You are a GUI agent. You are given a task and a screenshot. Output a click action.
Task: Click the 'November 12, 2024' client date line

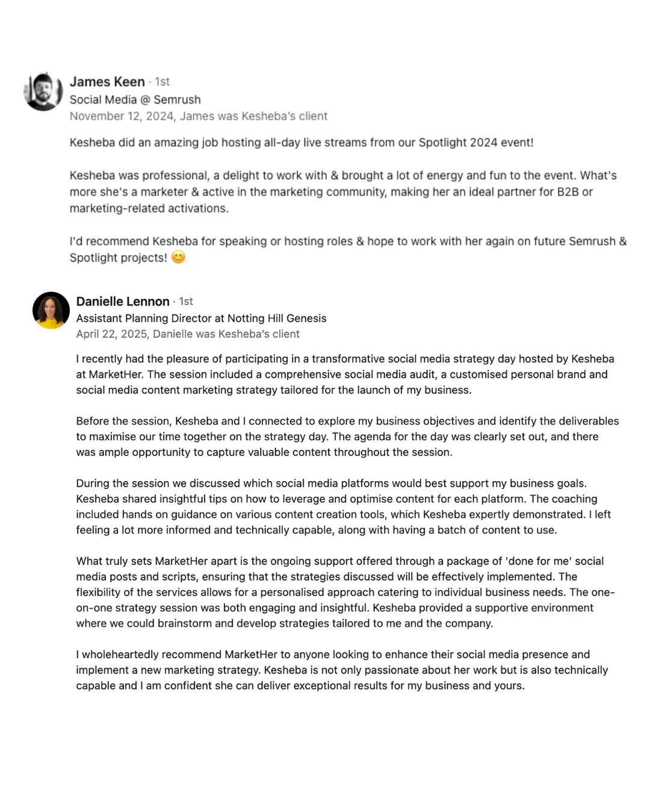[199, 116]
